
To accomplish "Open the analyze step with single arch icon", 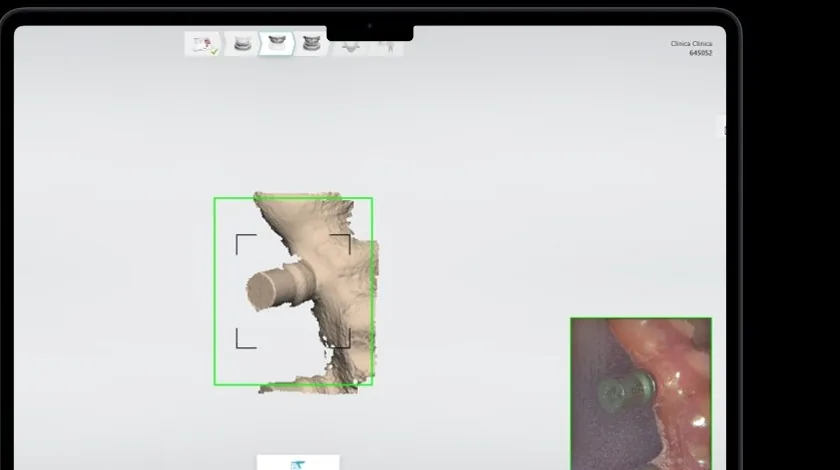I will pos(350,47).
